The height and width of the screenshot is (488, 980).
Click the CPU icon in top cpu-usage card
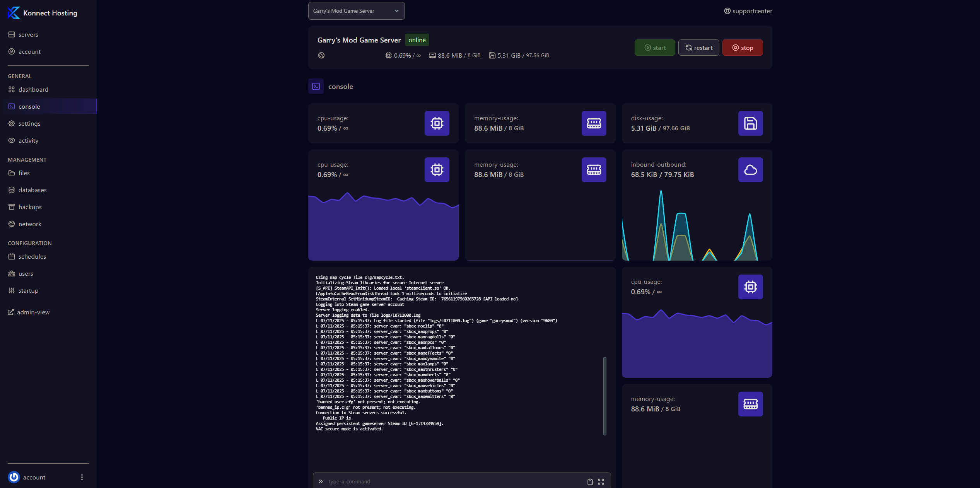[437, 123]
